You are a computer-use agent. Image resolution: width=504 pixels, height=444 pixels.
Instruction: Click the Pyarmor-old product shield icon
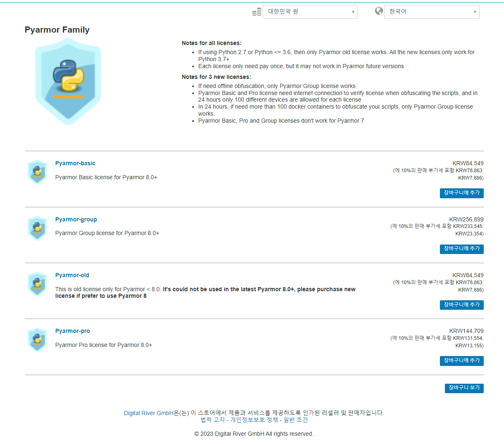coord(37,284)
